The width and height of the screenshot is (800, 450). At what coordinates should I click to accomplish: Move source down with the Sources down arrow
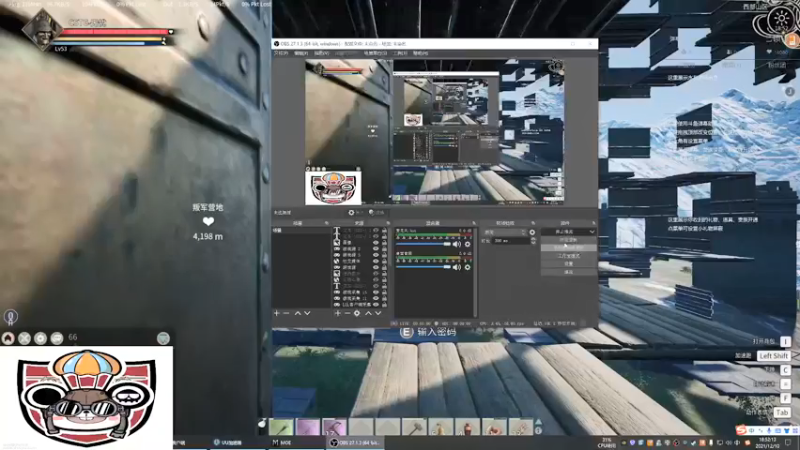378,313
